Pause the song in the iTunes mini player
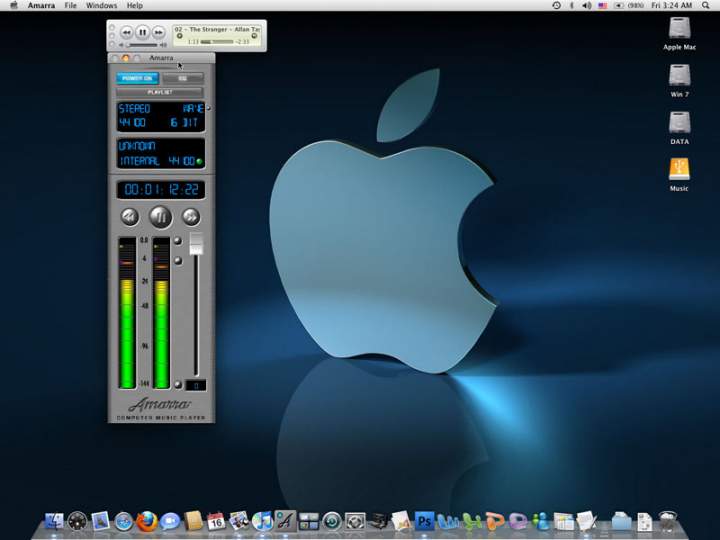Viewport: 720px width, 540px height. coord(142,32)
